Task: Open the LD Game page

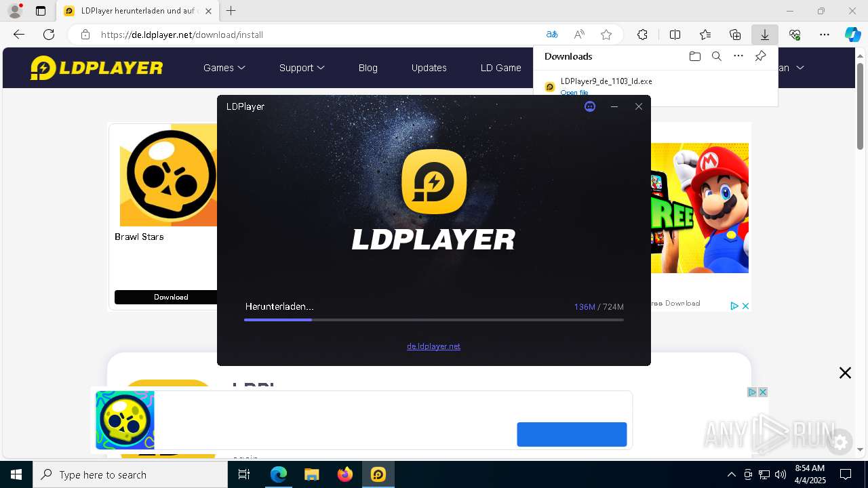Action: pos(501,68)
